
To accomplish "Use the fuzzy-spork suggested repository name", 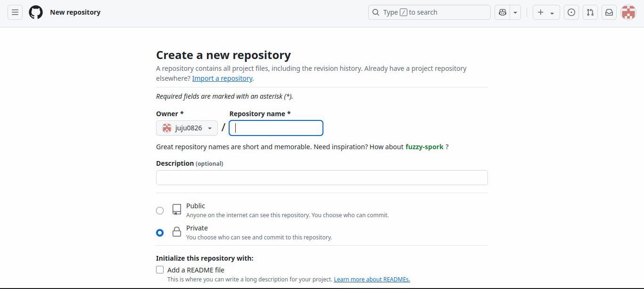I will (x=424, y=146).
